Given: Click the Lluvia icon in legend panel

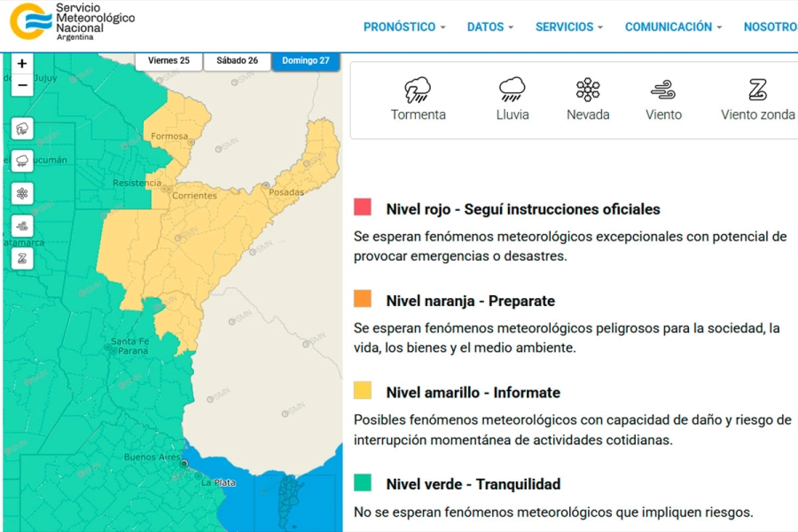Looking at the screenshot, I should 512,90.
